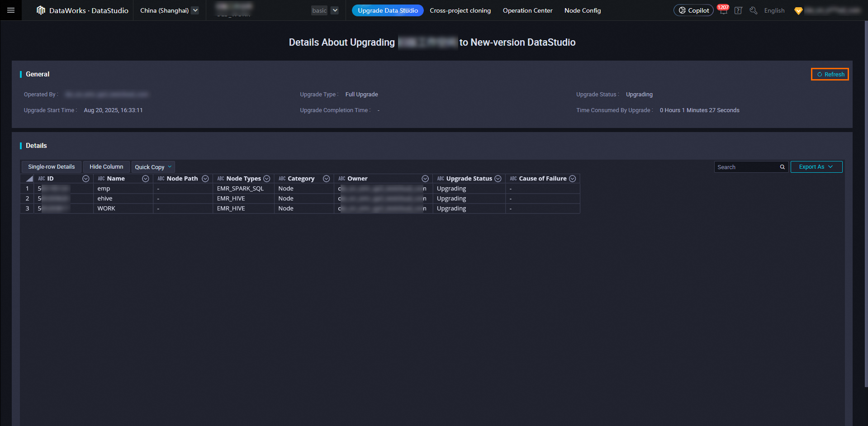Screen dimensions: 868x426
Task: Open the help question mark icon
Action: pos(738,10)
